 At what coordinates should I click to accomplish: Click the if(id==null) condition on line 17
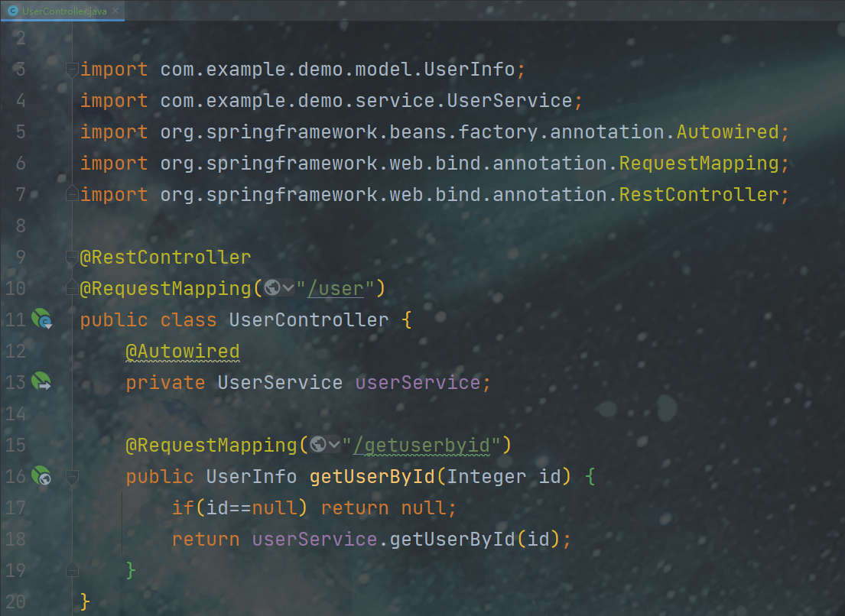(x=239, y=507)
